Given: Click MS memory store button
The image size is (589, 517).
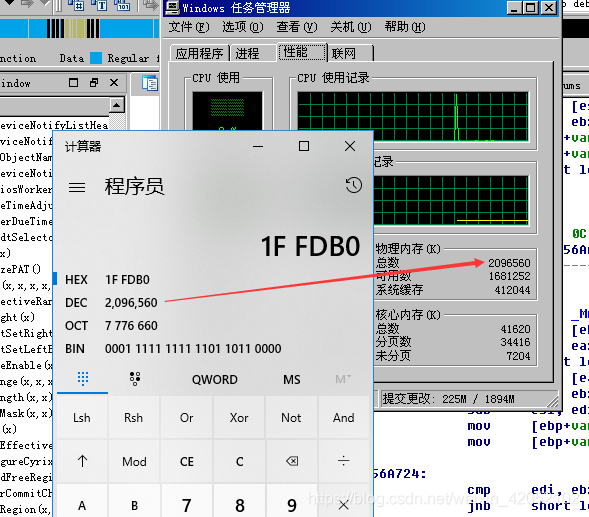Looking at the screenshot, I should point(291,379).
